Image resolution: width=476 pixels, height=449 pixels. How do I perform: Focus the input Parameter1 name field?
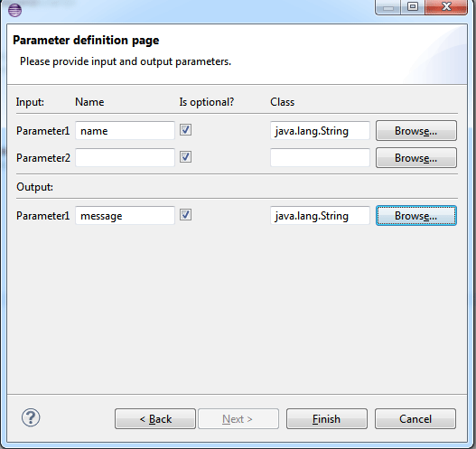coord(125,130)
